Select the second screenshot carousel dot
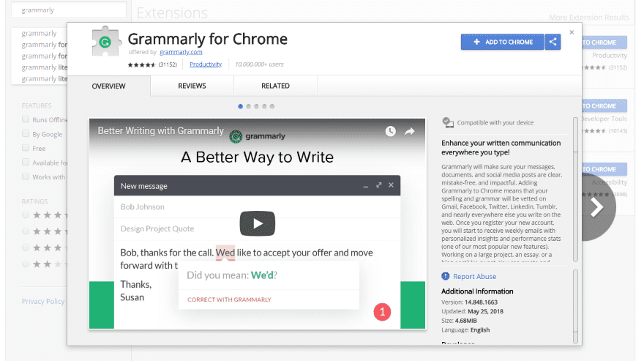 click(x=248, y=106)
